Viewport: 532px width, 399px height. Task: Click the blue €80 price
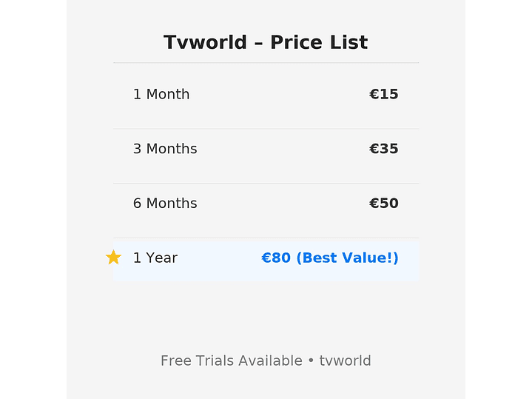(x=276, y=258)
